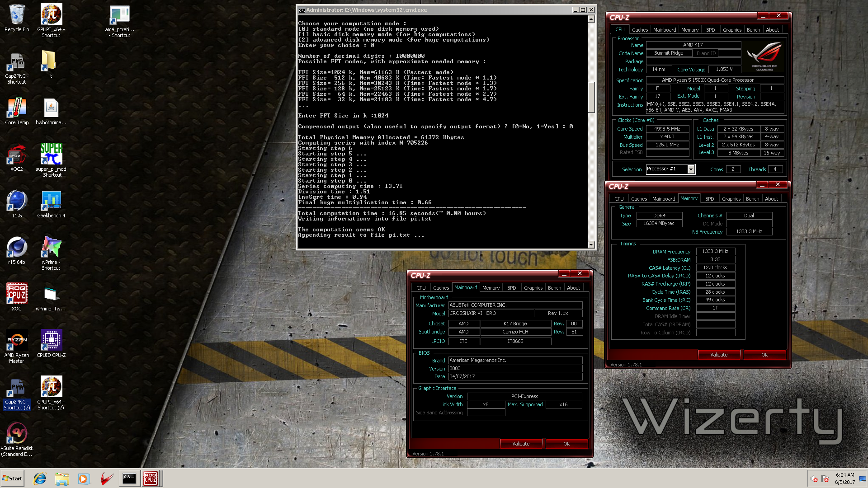Open File Explorer taskbar icon
The width and height of the screenshot is (868, 488).
pos(62,479)
